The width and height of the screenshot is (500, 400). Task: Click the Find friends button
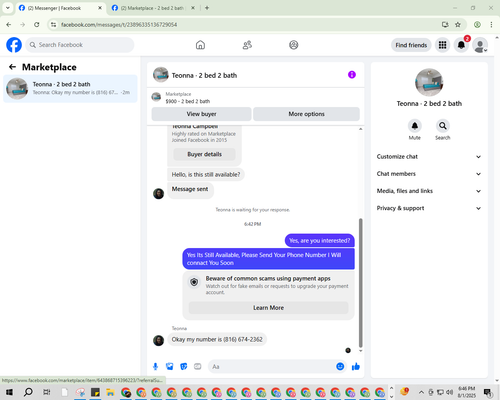pos(411,45)
